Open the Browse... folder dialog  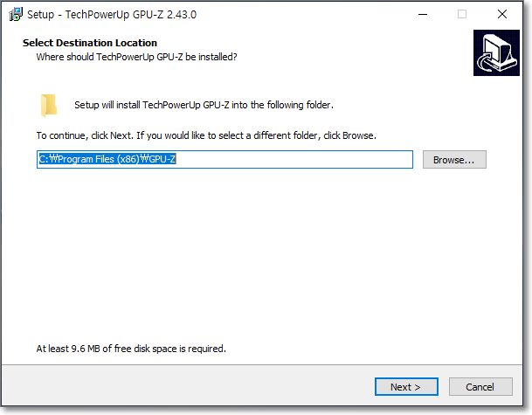[x=454, y=160]
